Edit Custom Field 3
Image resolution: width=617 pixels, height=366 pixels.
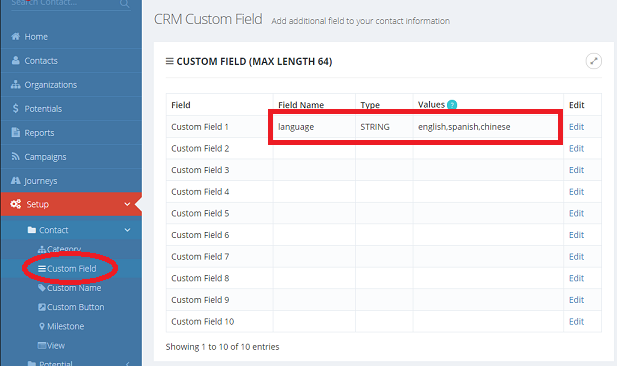(576, 170)
